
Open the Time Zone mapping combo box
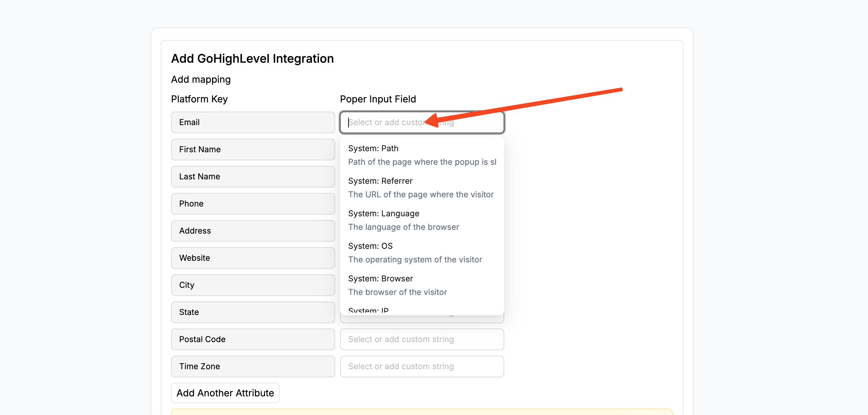pyautogui.click(x=422, y=367)
